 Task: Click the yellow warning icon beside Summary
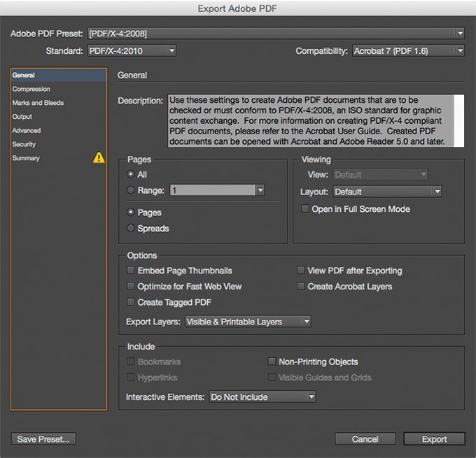pyautogui.click(x=99, y=158)
